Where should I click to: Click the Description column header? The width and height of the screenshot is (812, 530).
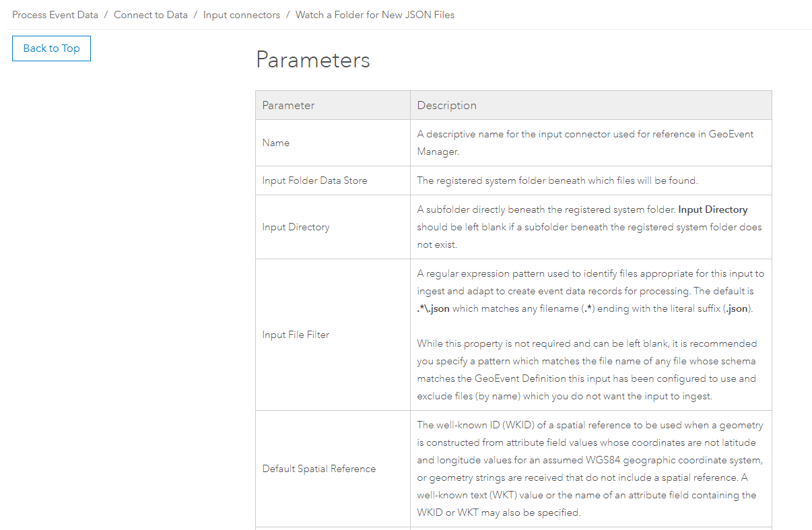[447, 105]
